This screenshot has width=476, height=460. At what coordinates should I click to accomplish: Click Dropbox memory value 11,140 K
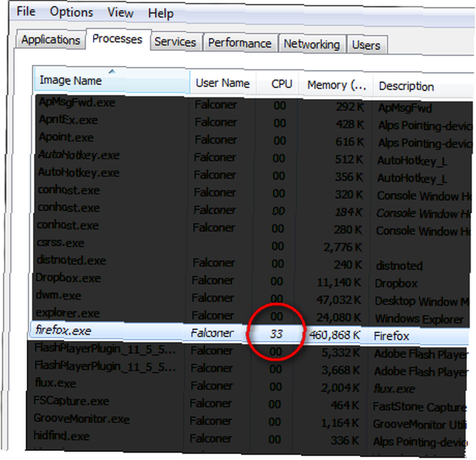pyautogui.click(x=339, y=283)
